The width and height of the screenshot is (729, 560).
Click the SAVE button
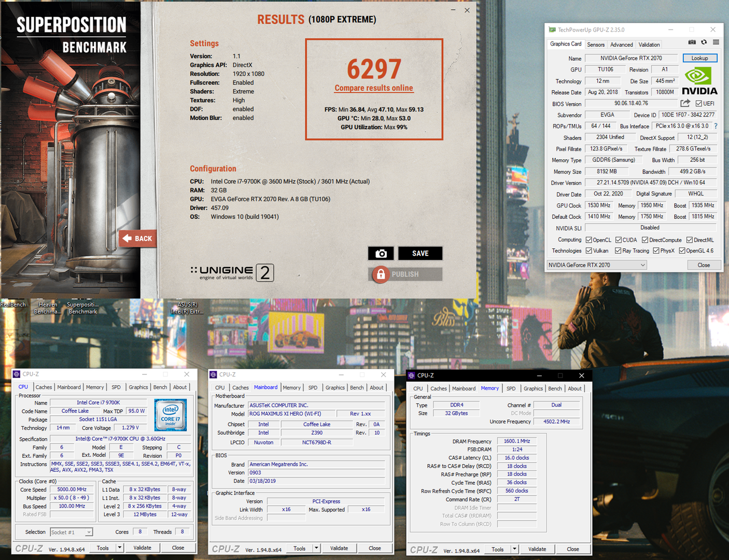[x=420, y=253]
